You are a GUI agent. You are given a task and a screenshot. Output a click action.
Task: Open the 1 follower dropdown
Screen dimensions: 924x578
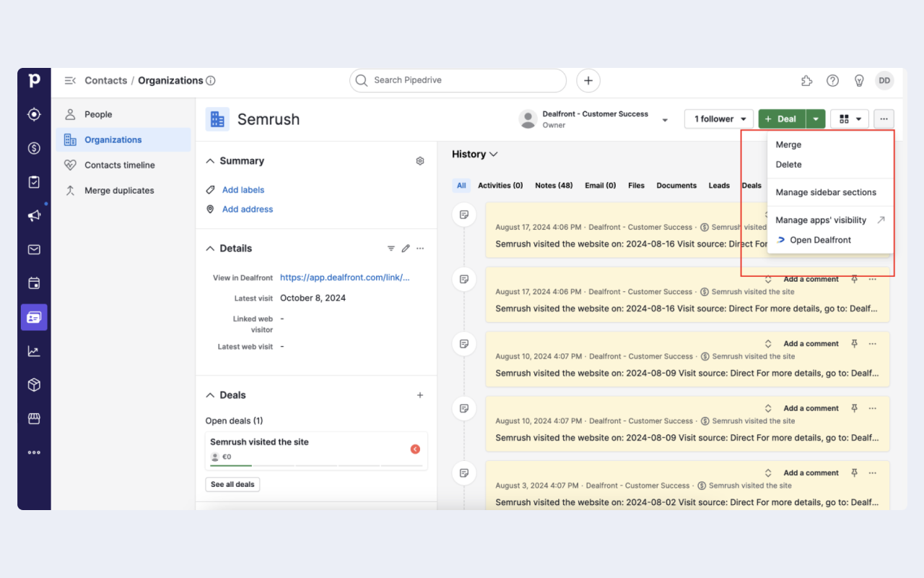[718, 119]
